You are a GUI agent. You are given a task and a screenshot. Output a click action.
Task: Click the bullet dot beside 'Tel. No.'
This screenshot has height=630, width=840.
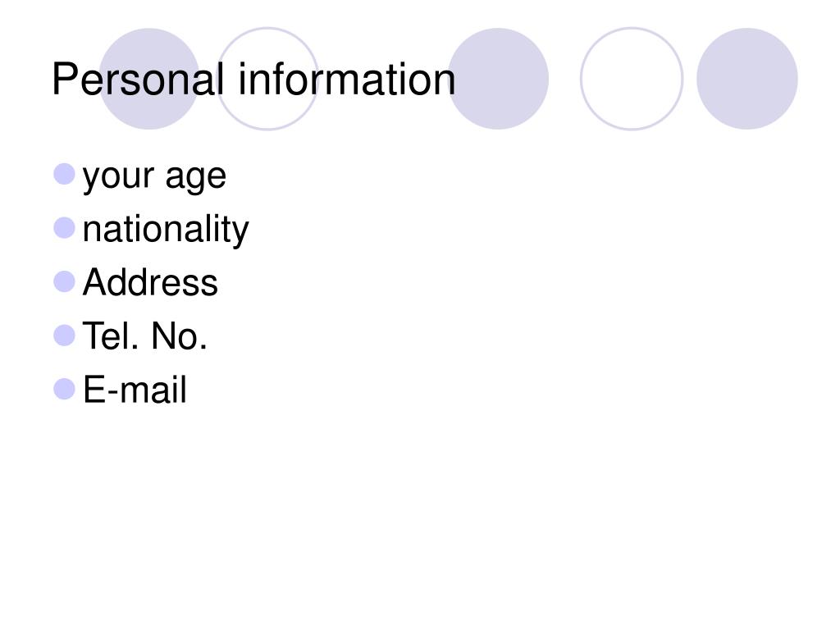(x=64, y=336)
